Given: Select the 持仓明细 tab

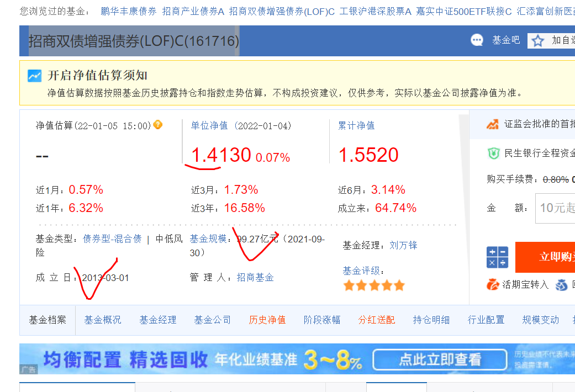Looking at the screenshot, I should pyautogui.click(x=431, y=320).
